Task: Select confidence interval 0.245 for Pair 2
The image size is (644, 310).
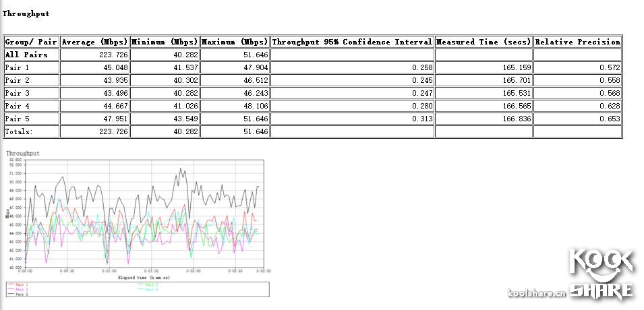Action: 423,80
